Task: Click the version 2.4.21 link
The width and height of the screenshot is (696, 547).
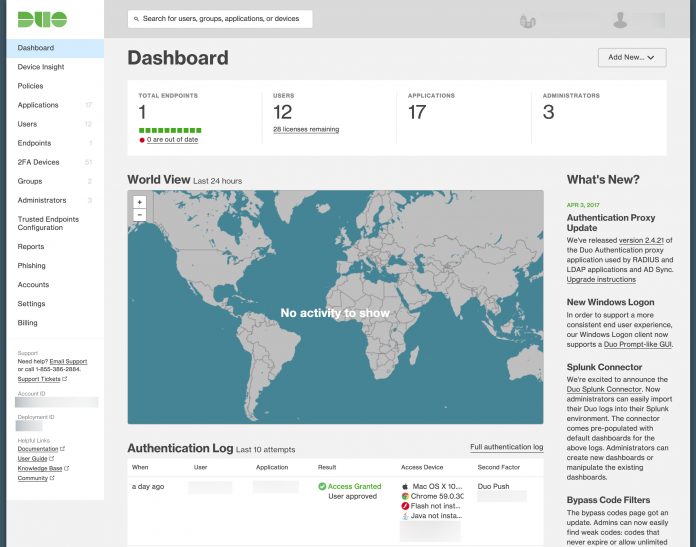Action: tap(641, 240)
